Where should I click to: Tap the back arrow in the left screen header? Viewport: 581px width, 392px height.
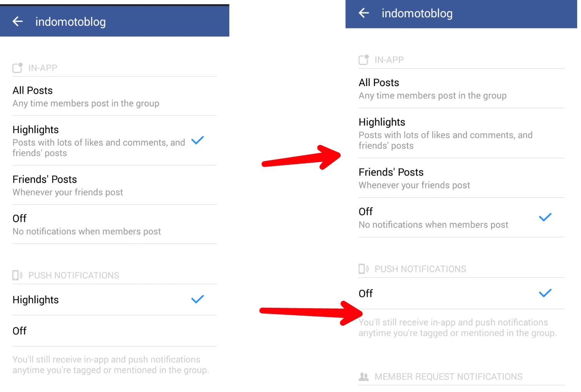[18, 22]
